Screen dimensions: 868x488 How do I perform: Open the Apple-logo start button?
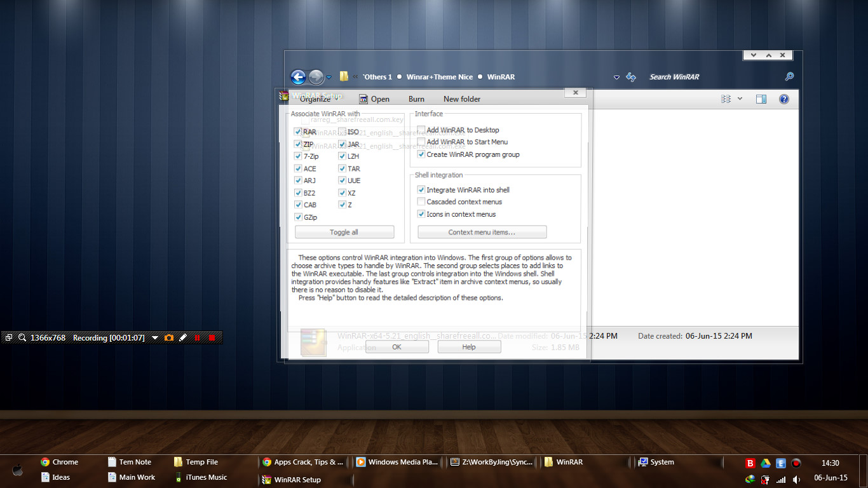[x=17, y=470]
